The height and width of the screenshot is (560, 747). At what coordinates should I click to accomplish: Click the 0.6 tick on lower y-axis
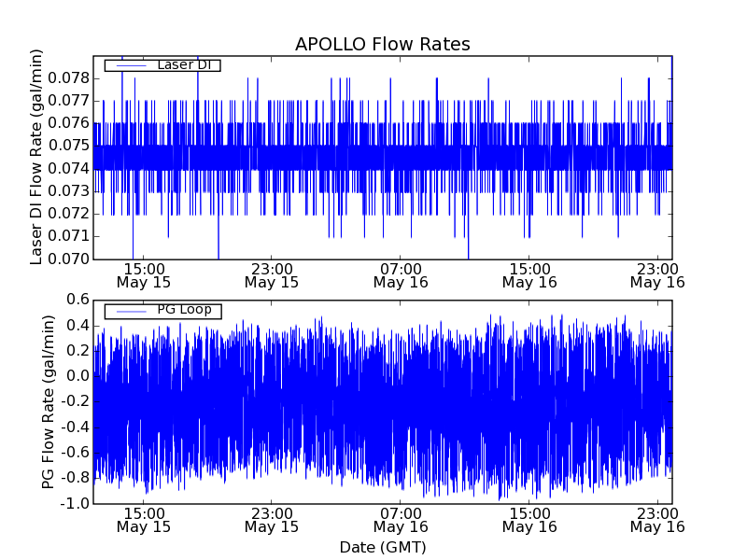[77, 300]
